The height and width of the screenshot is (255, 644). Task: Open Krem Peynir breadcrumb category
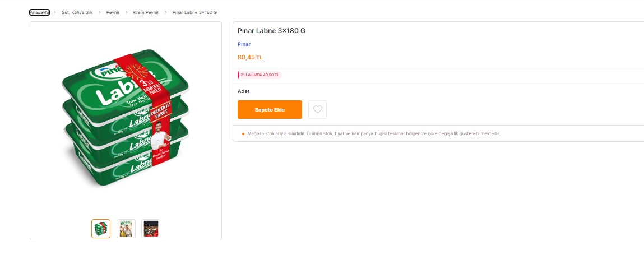pyautogui.click(x=146, y=12)
